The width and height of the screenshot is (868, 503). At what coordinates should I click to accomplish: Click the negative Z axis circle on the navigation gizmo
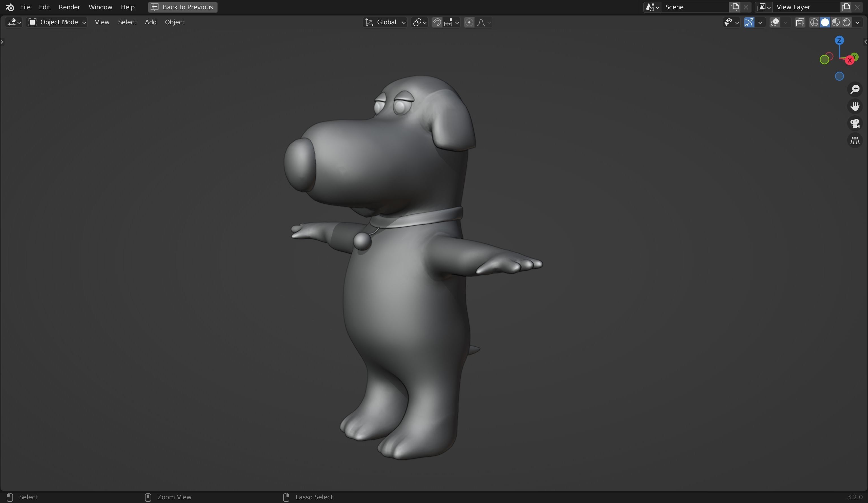(839, 76)
